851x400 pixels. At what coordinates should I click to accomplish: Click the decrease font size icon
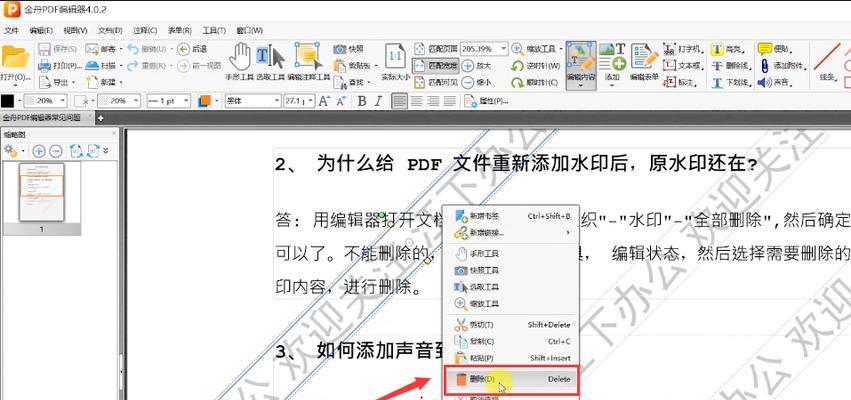(341, 100)
